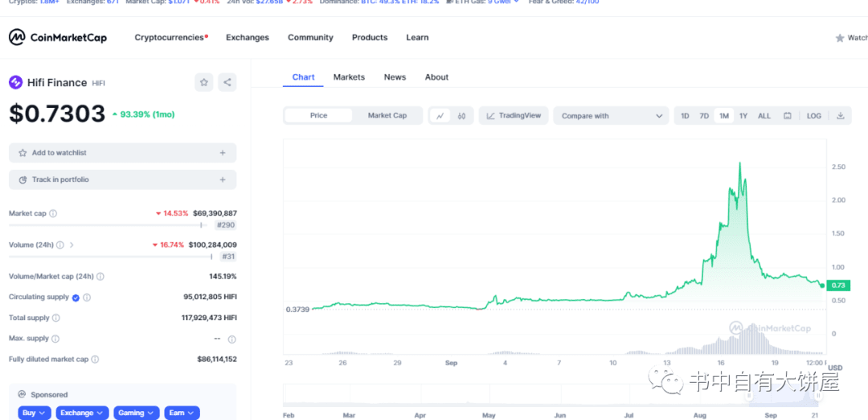
Task: Switch to the Markets tab
Action: [349, 77]
